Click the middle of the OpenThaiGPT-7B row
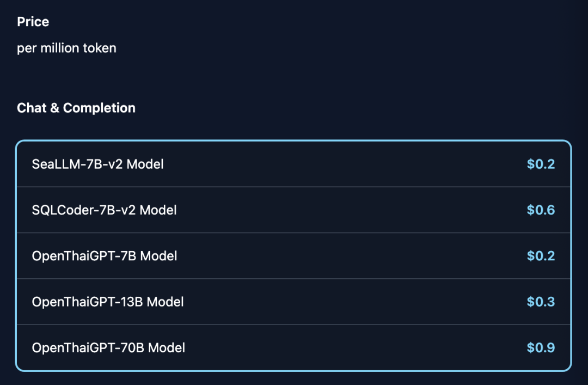The image size is (588, 385). click(293, 256)
